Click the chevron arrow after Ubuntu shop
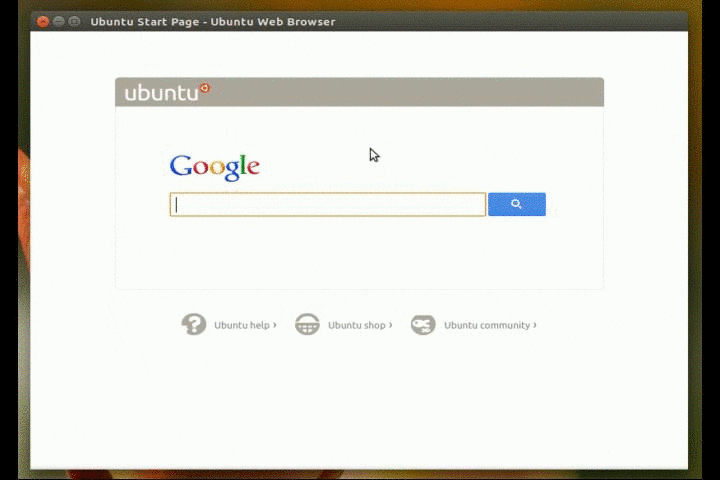 pos(390,324)
